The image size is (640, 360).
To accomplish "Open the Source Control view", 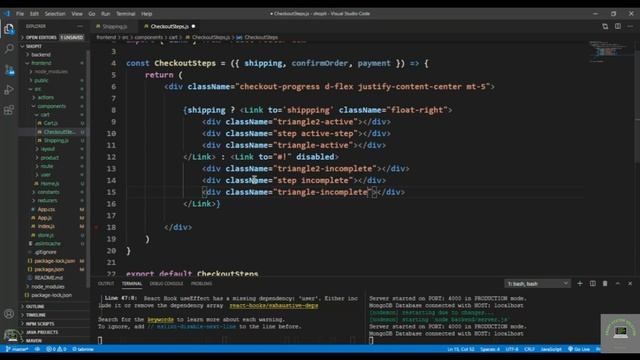I will [9, 70].
